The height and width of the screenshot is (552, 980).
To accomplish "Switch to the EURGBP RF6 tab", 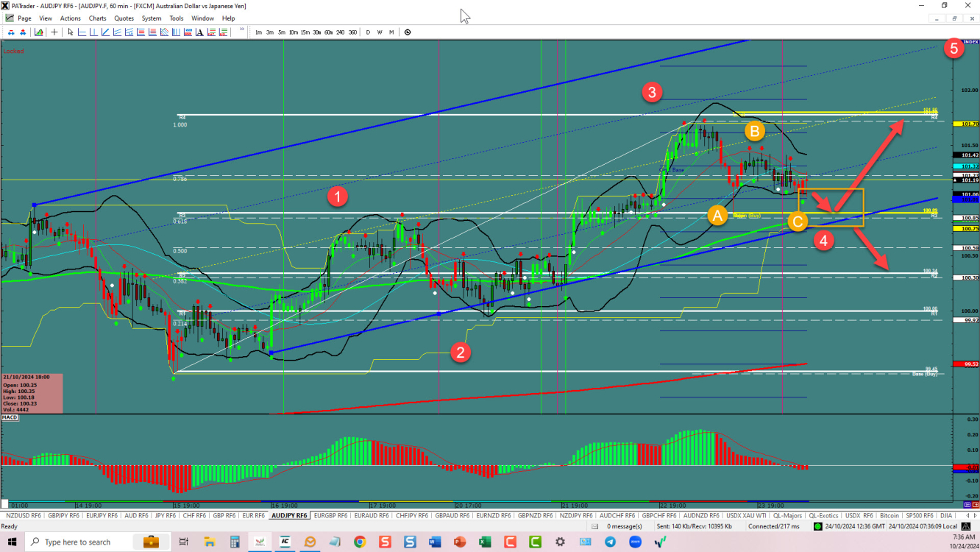I will [x=331, y=516].
